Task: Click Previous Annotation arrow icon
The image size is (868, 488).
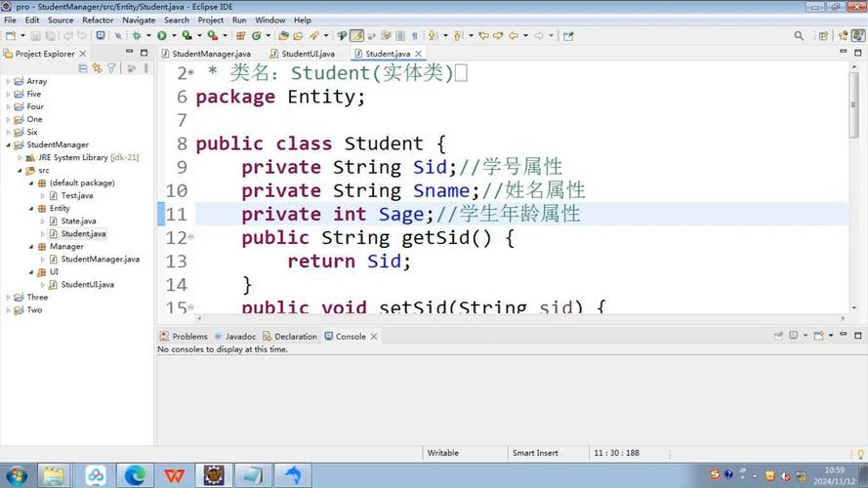Action: click(458, 36)
